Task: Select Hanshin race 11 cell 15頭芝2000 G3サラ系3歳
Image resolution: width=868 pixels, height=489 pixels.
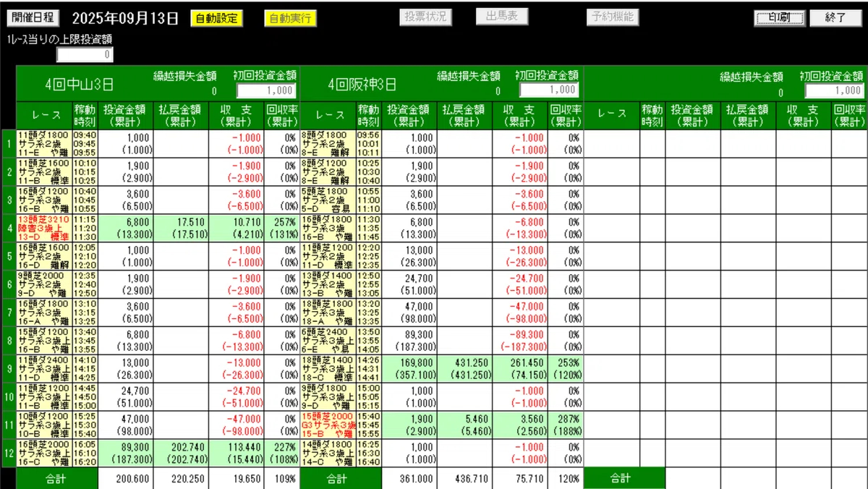Action: click(x=328, y=425)
